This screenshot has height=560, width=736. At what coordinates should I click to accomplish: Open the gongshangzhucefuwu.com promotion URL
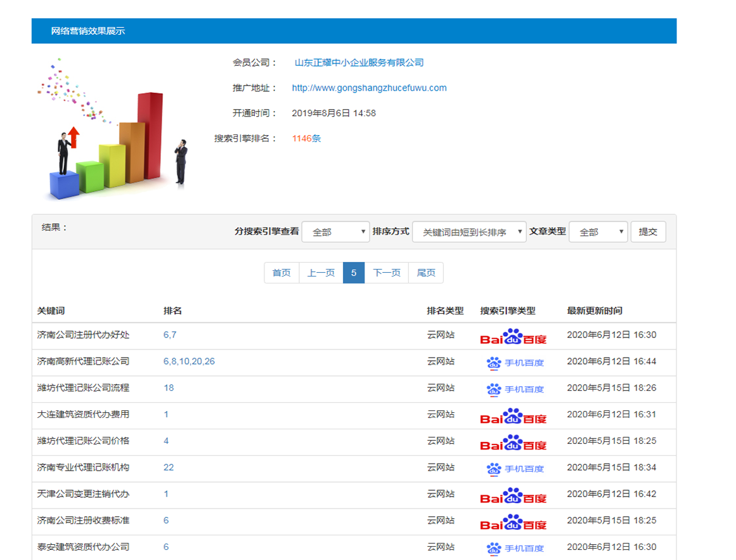[369, 88]
